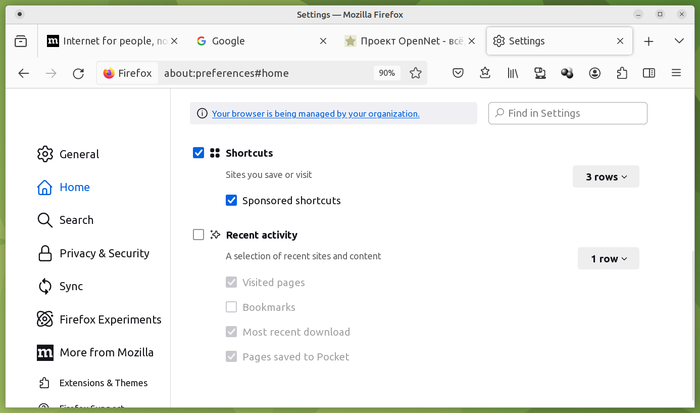The image size is (700, 413).
Task: Reload the current page
Action: [78, 73]
